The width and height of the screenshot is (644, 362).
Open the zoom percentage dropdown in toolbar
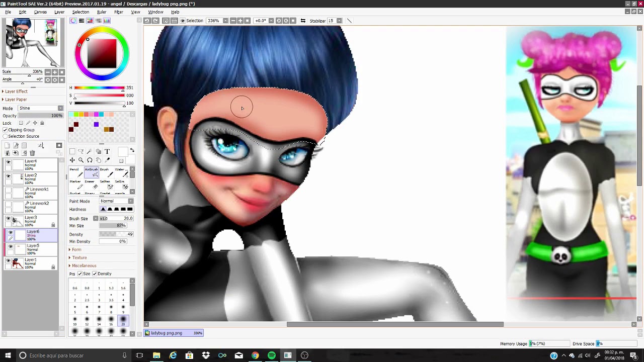(x=225, y=21)
